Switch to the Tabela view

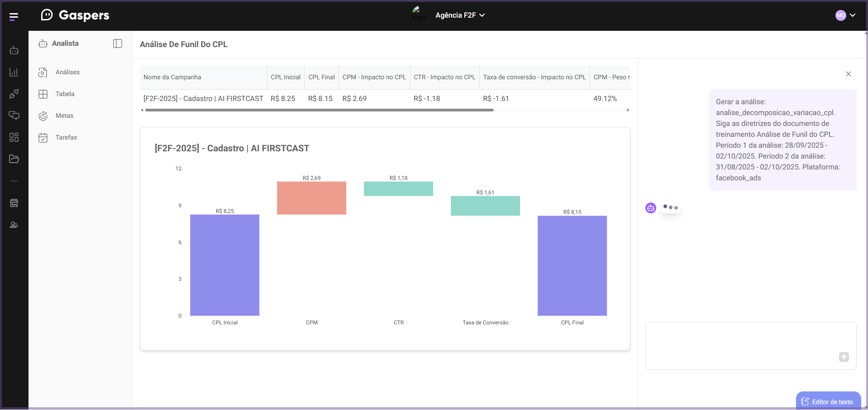coord(65,94)
